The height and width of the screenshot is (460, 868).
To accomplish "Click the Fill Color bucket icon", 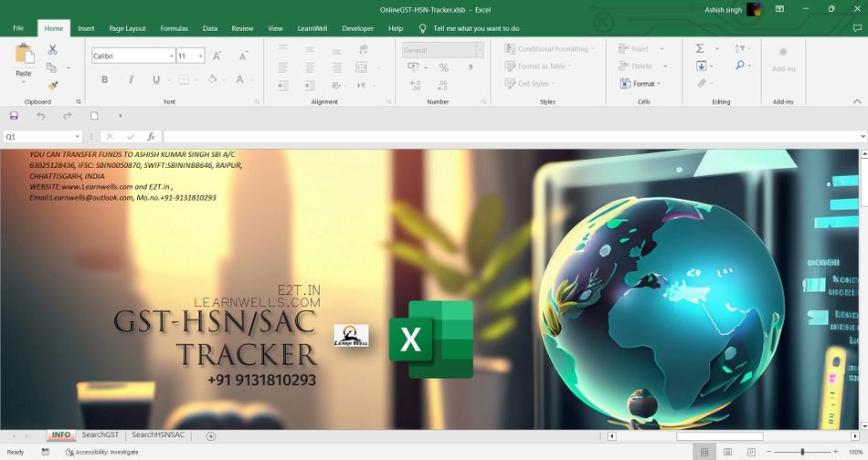I will [x=213, y=79].
